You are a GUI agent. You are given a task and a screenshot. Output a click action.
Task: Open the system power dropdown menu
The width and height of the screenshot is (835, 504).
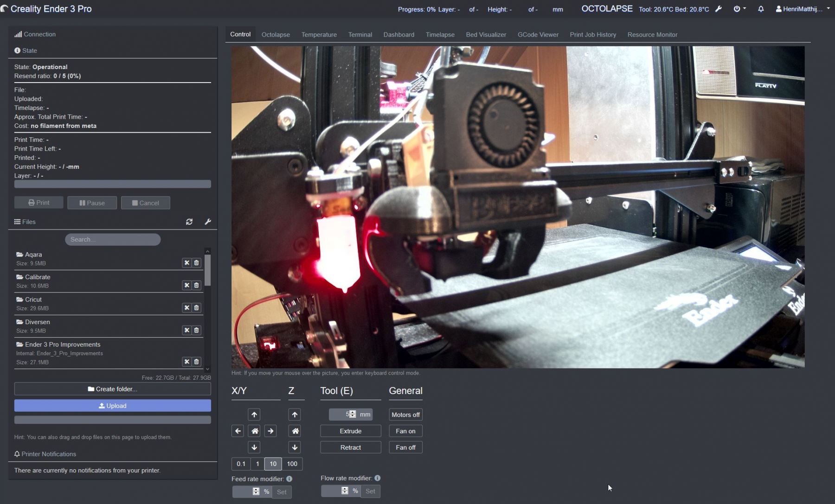coord(739,9)
